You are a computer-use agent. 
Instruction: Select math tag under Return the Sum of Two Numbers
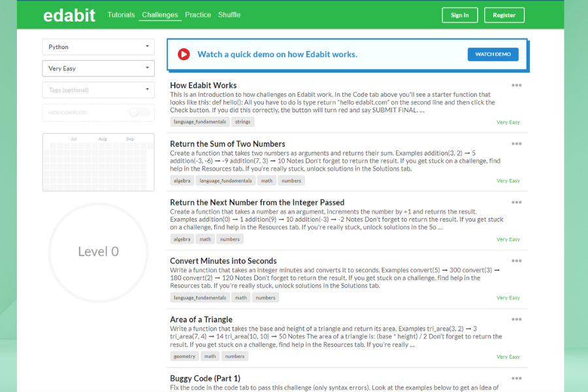267,181
